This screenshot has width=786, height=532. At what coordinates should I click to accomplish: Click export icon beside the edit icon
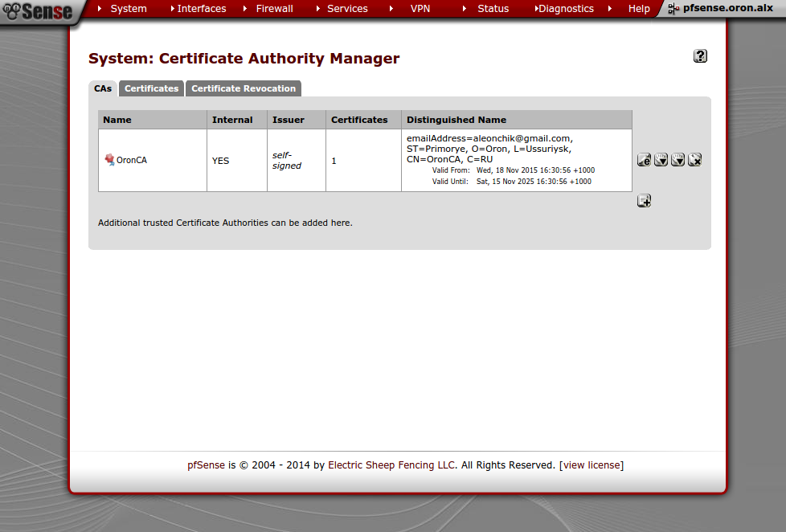click(x=661, y=160)
